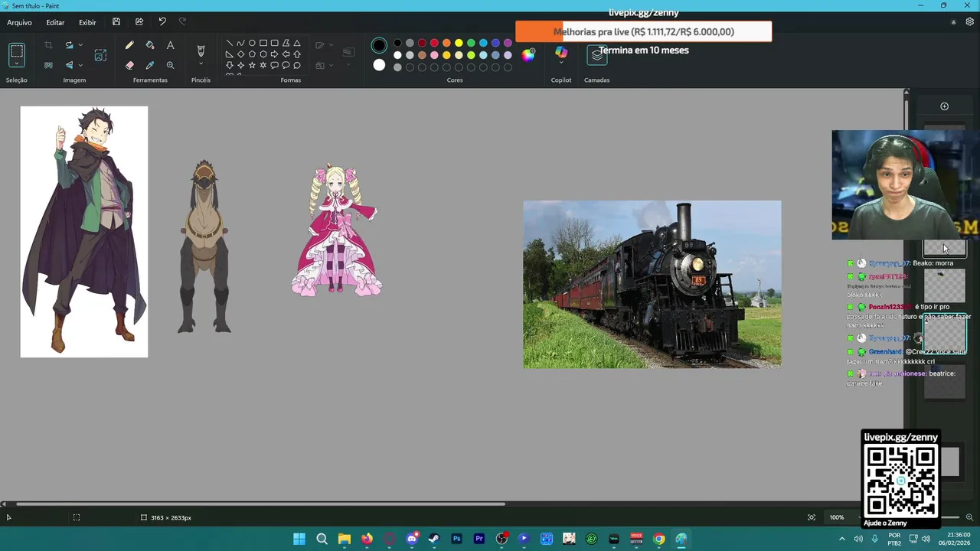Pick the yellow color swatch
The width and height of the screenshot is (980, 551).
459,43
